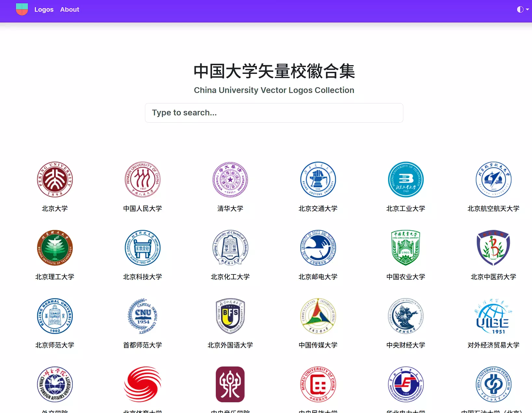Select the UIBE 1951 globe logo
The width and height of the screenshot is (532, 413).
click(x=493, y=316)
